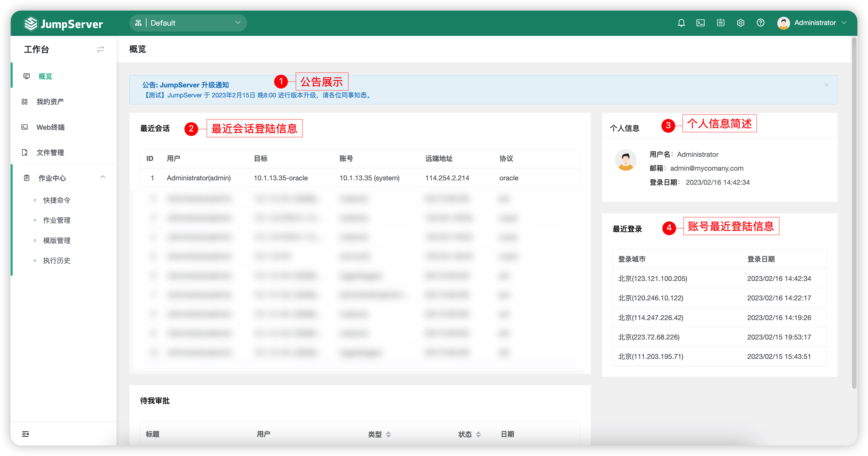Click the clipboard icon next to 作业中心

26,178
